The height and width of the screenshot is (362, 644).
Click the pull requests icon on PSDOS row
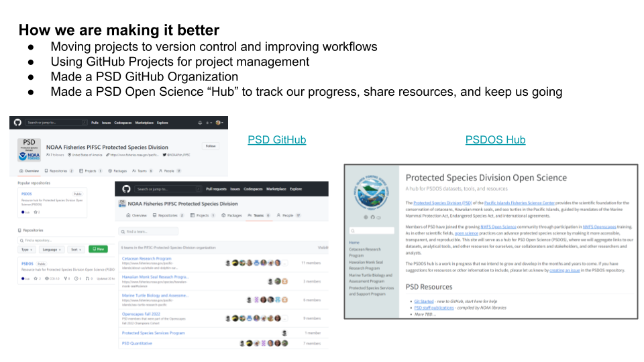[x=87, y=279]
